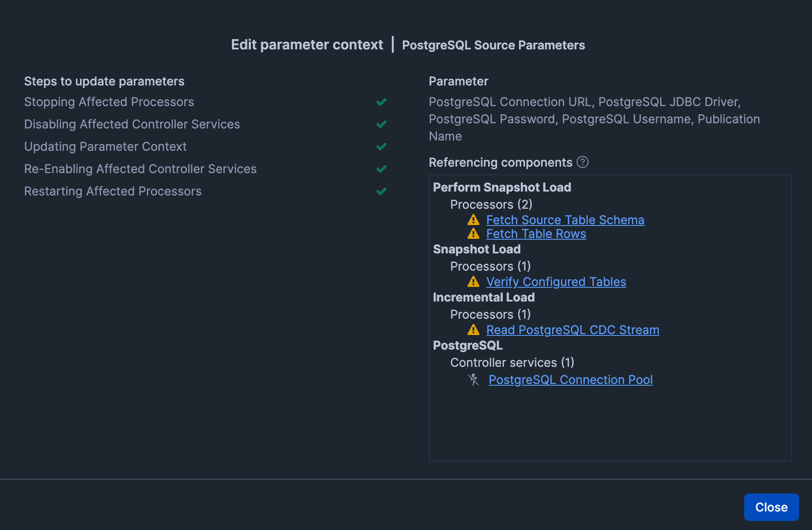
Task: Click Processors (2) under Perform Snapshot Load
Action: click(x=491, y=204)
